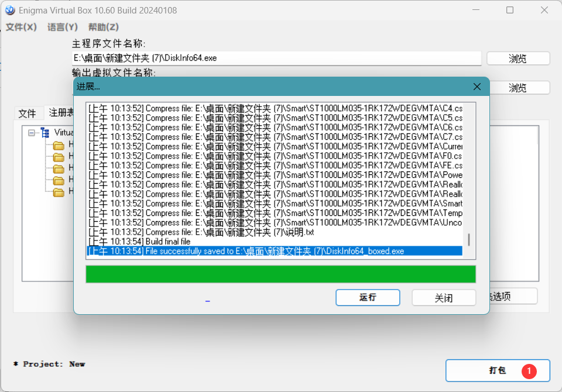Select the C4.cs compress log line

[x=275, y=108]
